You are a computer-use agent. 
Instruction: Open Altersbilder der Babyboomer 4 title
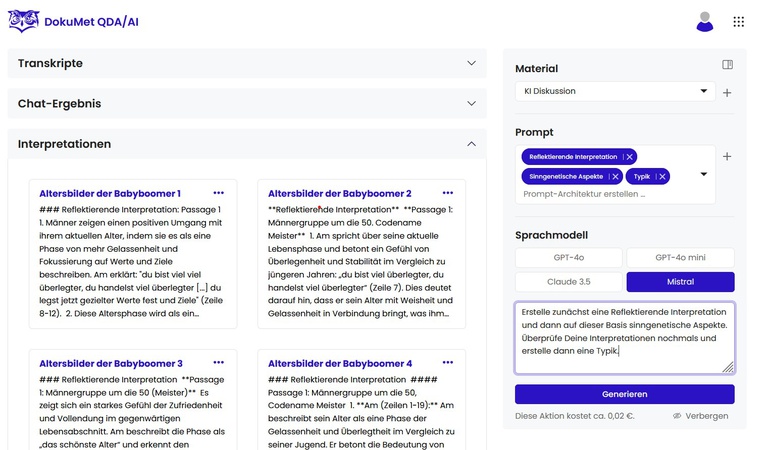(x=340, y=363)
